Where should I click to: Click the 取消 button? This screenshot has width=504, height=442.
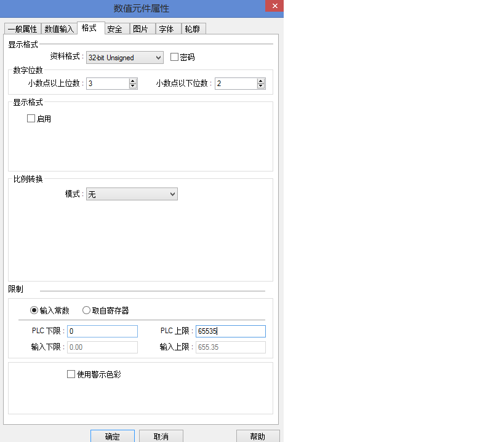tap(161, 436)
